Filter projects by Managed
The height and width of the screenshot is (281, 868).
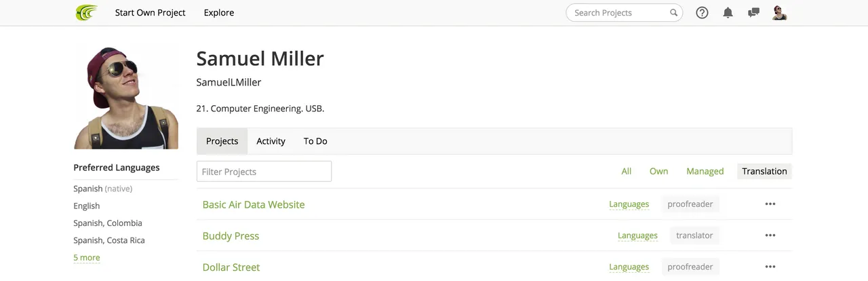(x=705, y=172)
